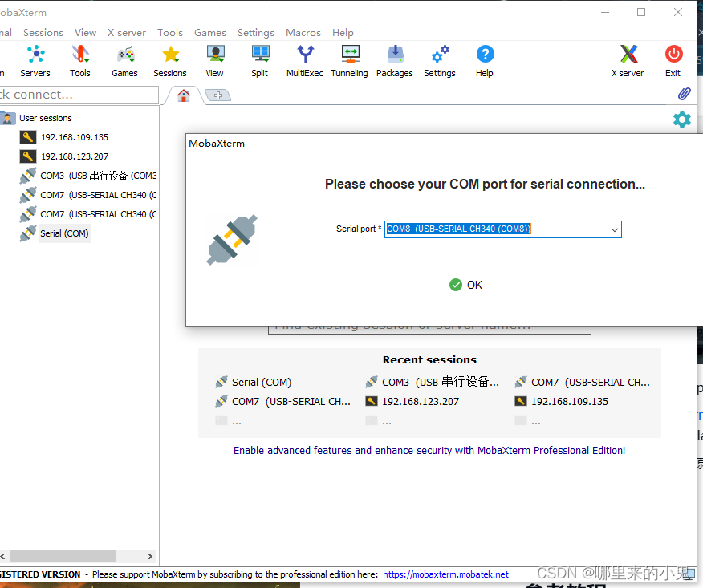
Task: Confirm the COM port with OK
Action: pos(465,285)
